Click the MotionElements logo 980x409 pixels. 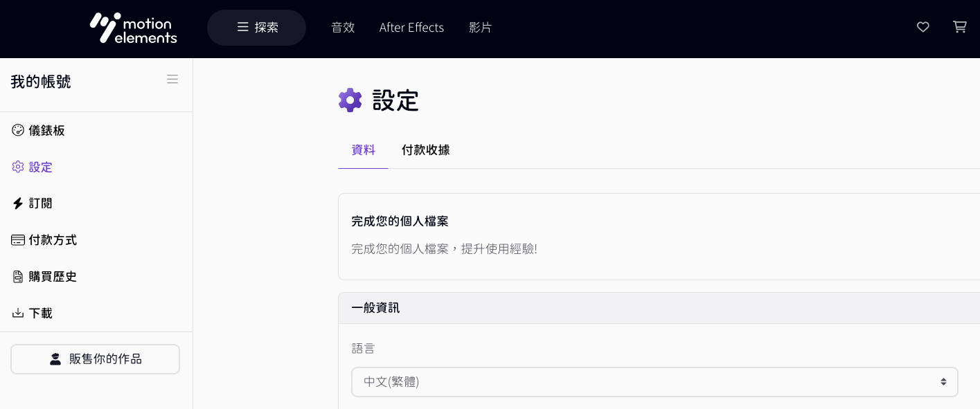[x=134, y=28]
